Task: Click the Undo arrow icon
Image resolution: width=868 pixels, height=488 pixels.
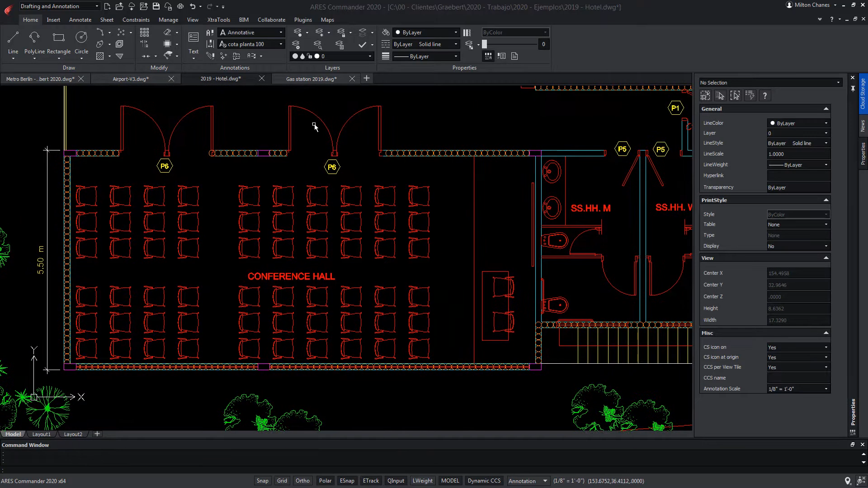Action: point(193,6)
